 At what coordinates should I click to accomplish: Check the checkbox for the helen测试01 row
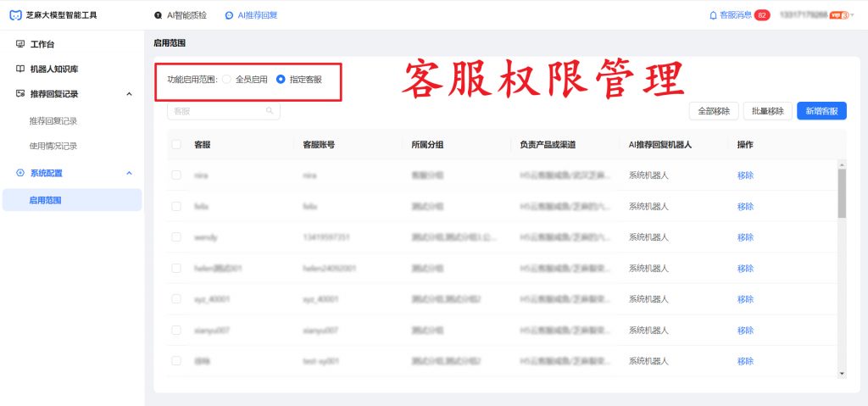[x=176, y=268]
